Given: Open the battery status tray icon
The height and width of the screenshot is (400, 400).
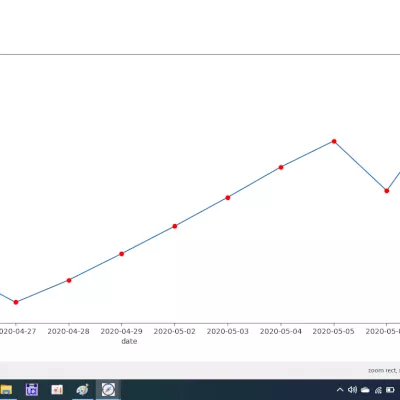Looking at the screenshot, I should [x=390, y=390].
